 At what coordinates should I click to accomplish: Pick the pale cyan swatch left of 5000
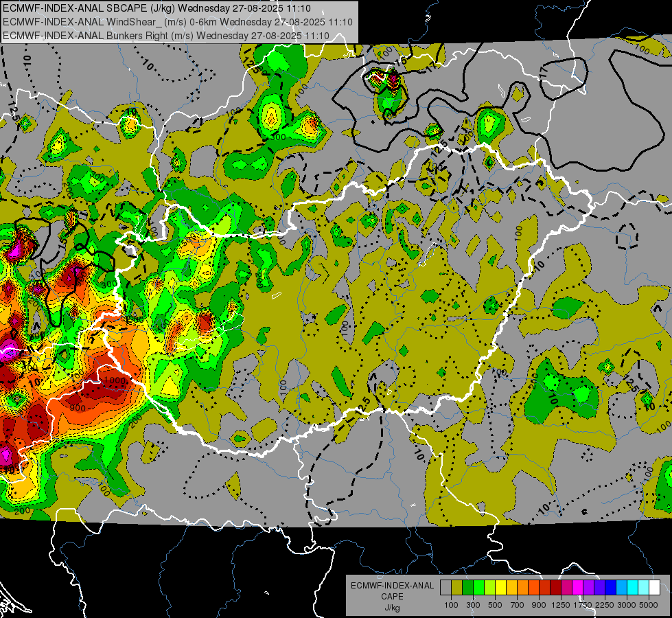(644, 587)
